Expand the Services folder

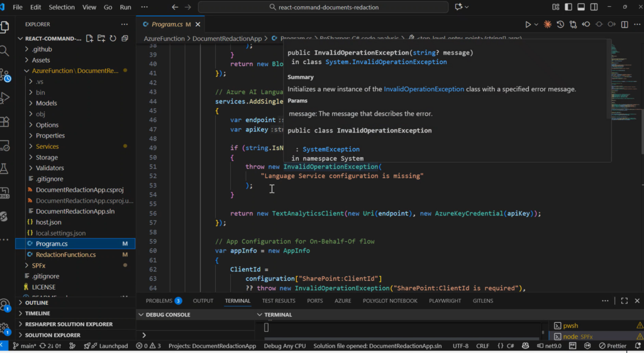(x=47, y=146)
